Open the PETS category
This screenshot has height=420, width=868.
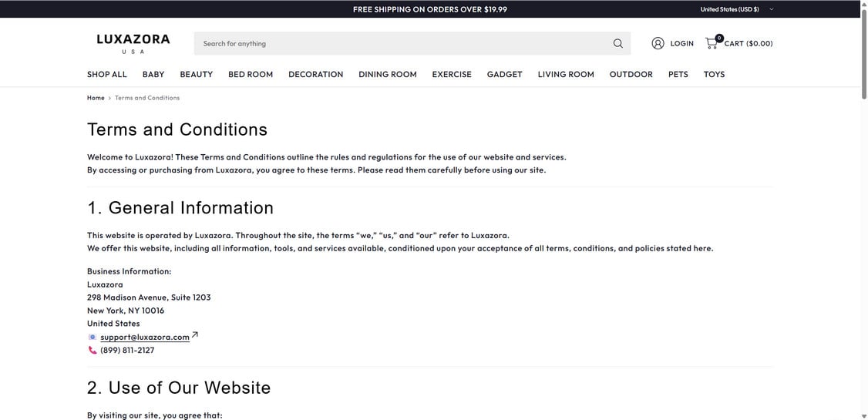[678, 74]
